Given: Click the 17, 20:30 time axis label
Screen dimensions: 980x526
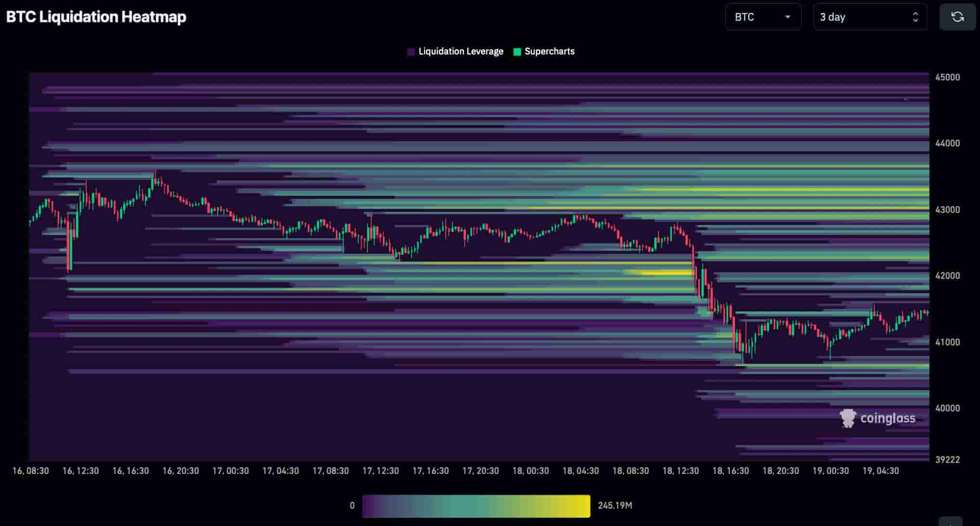Looking at the screenshot, I should 481,471.
